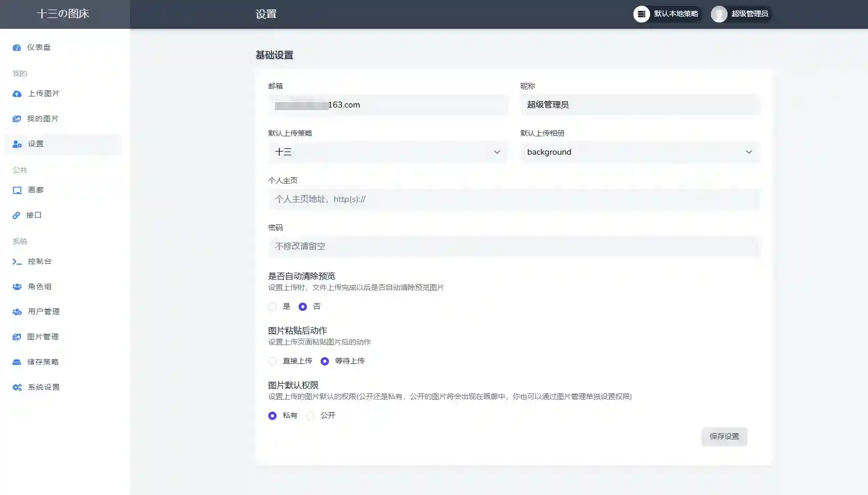Select 是 for auto-clearing previews
868x495 pixels.
tap(272, 307)
